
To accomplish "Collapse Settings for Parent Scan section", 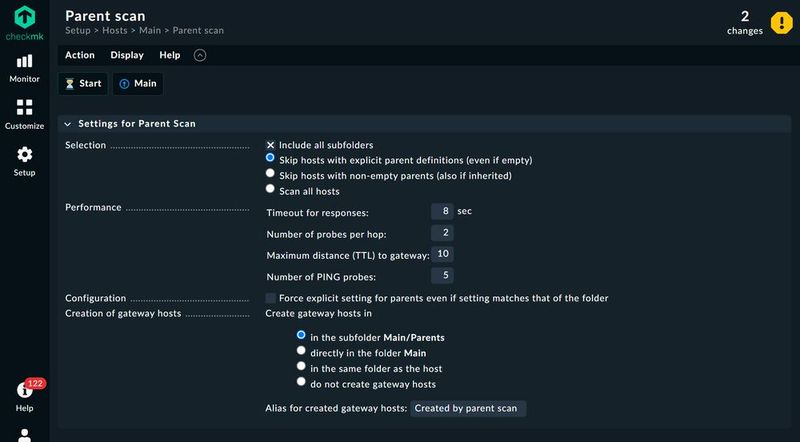I will tap(68, 124).
